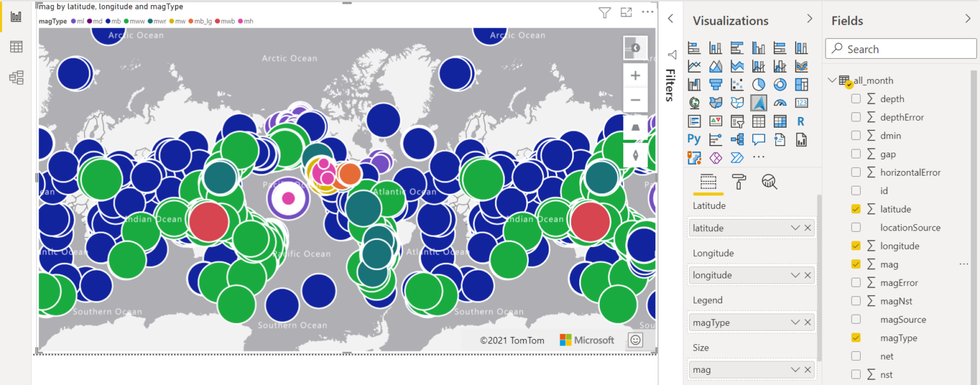Open the Analytics magnifier tab

[x=769, y=182]
